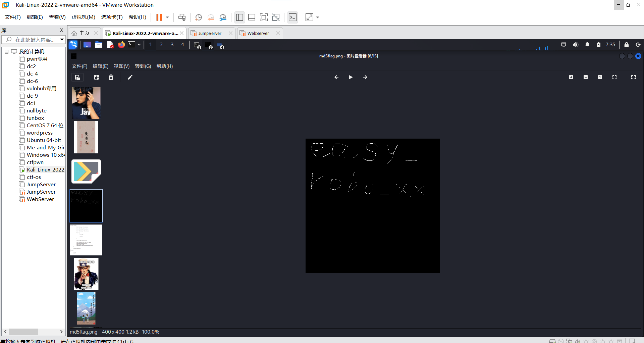Viewport: 644px width, 343px height.
Task: Select the arrow logo icon thumbnail
Action: [x=86, y=171]
